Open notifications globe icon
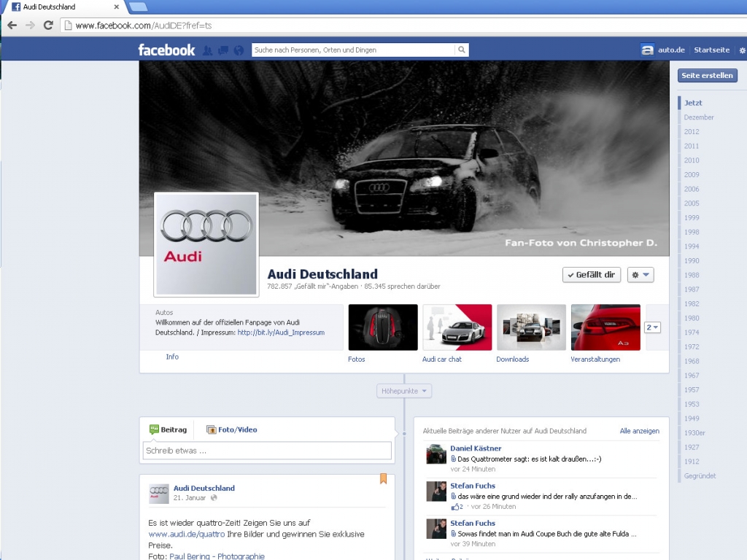Image resolution: width=747 pixels, height=560 pixels. [x=239, y=50]
